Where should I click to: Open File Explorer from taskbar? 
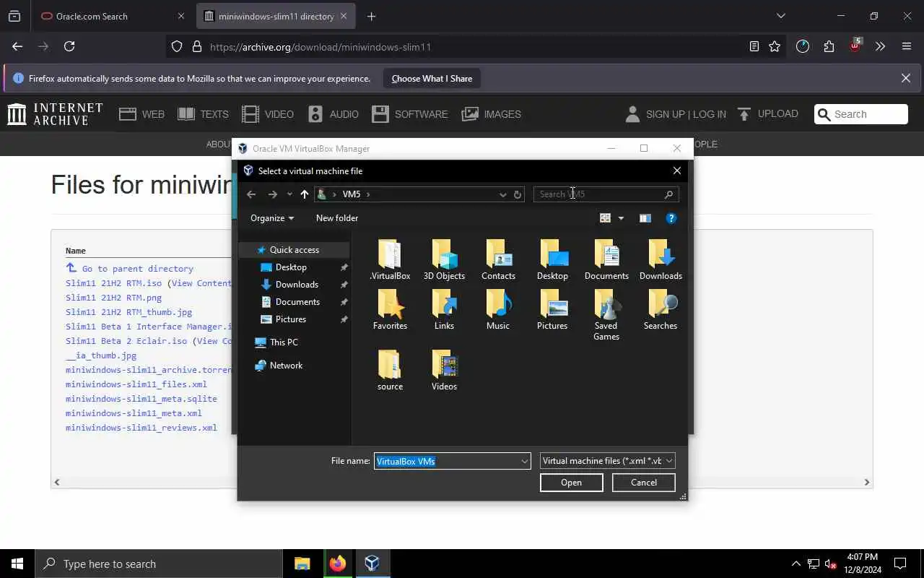[302, 564]
